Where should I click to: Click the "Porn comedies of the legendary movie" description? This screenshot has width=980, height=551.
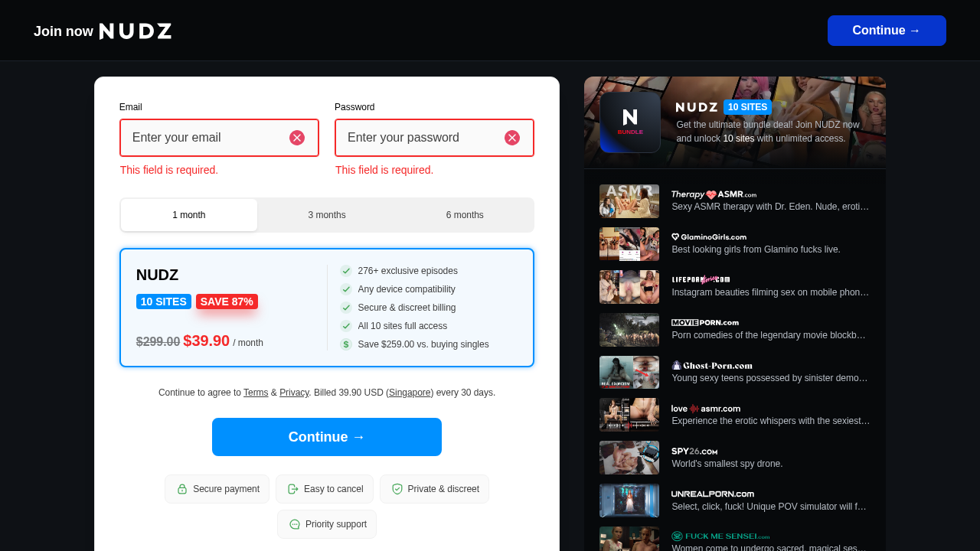point(769,335)
